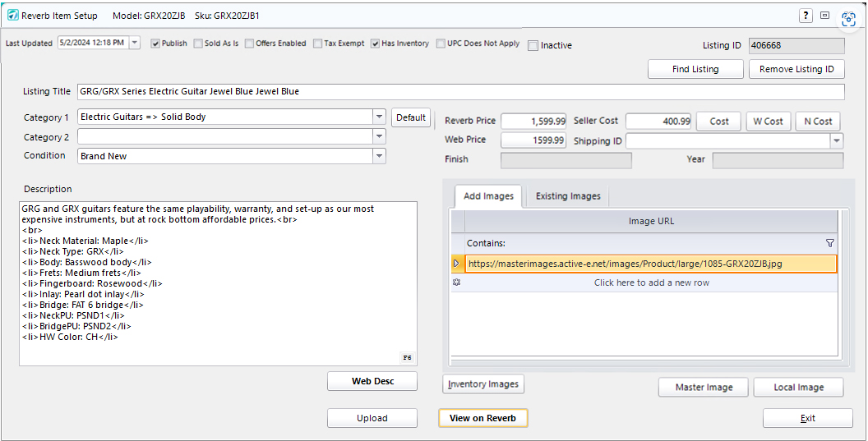This screenshot has width=868, height=441.
Task: Check the Tax Exempt option
Action: tap(317, 44)
